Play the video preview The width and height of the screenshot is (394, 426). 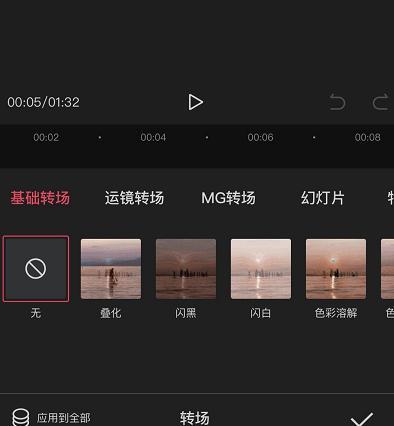[x=195, y=102]
